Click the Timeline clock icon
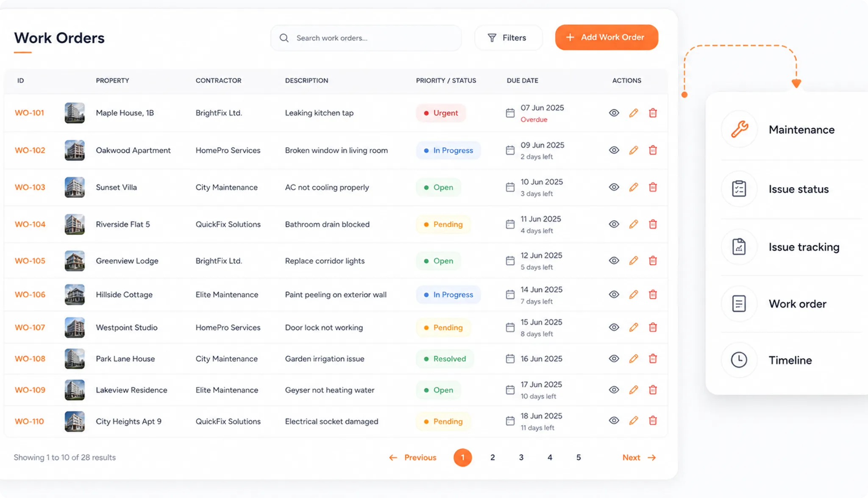Screen dimensions: 868x498 (739, 360)
